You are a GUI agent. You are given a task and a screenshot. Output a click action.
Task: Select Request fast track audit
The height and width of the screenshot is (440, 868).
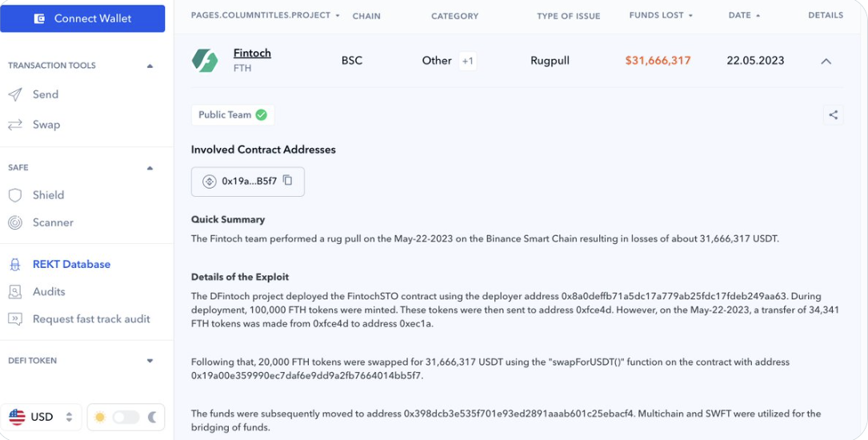(x=91, y=319)
